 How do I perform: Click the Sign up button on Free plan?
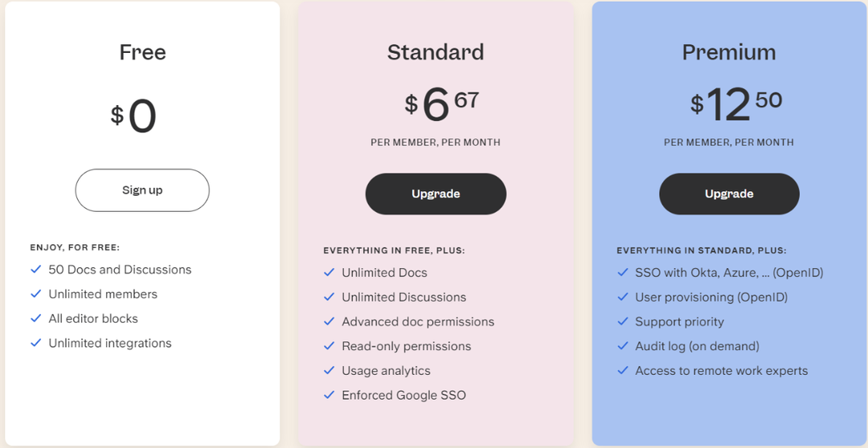point(142,190)
